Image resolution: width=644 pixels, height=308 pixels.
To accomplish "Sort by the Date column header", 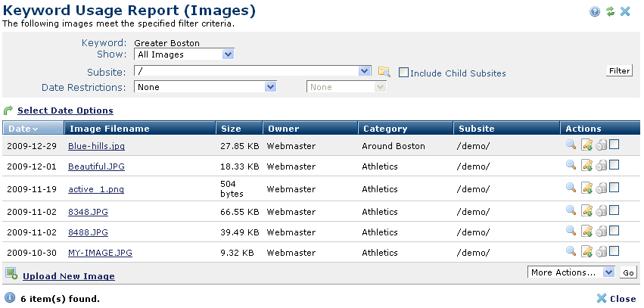I will [x=23, y=129].
